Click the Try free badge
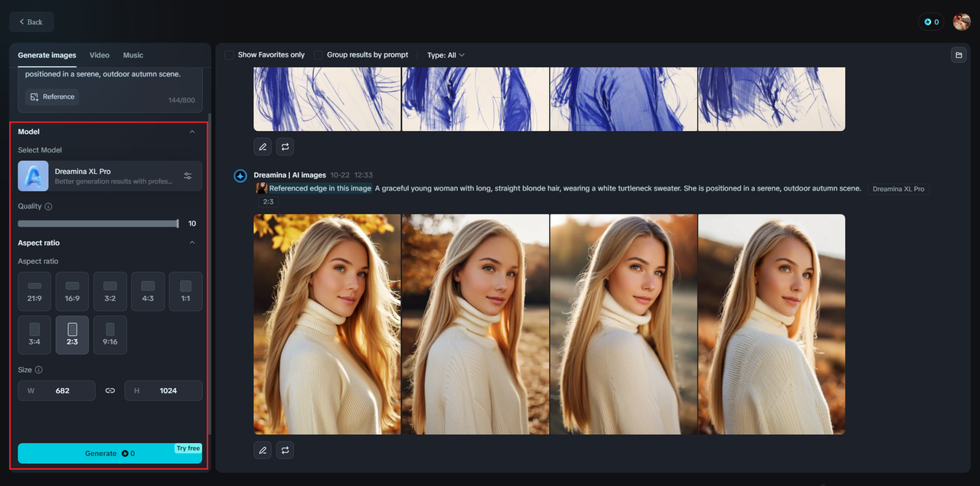The height and width of the screenshot is (486, 980). coord(188,448)
